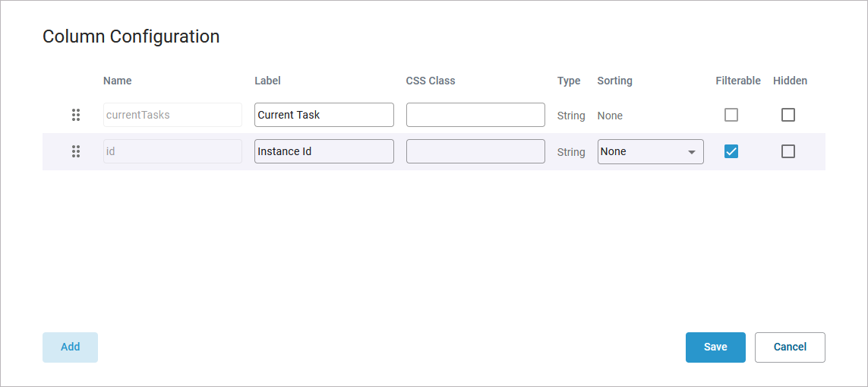Click drag handle icon for id row
Viewport: 868px width, 387px height.
point(76,151)
